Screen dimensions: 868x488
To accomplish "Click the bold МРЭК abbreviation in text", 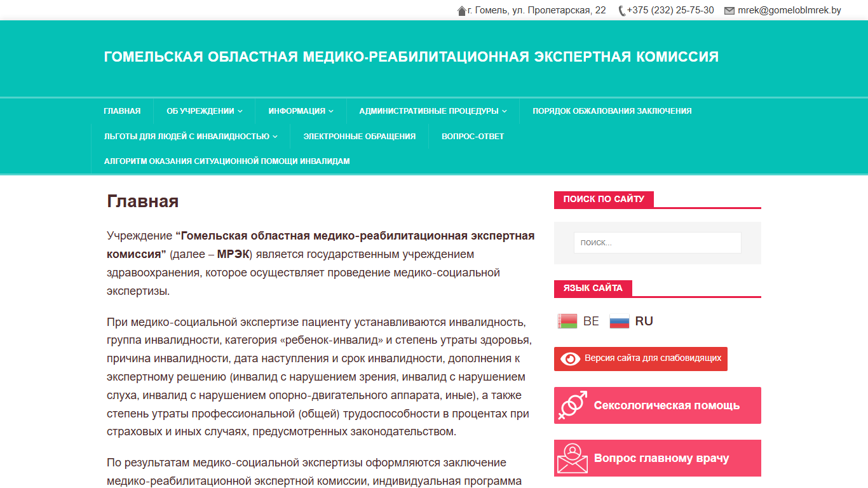I will click(x=233, y=254).
